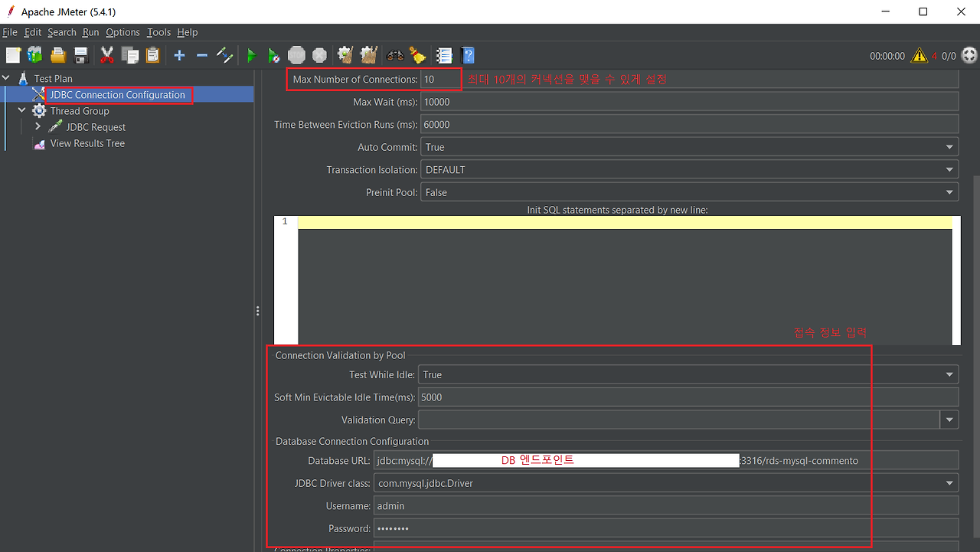
Task: Click the Database URL field
Action: click(666, 461)
